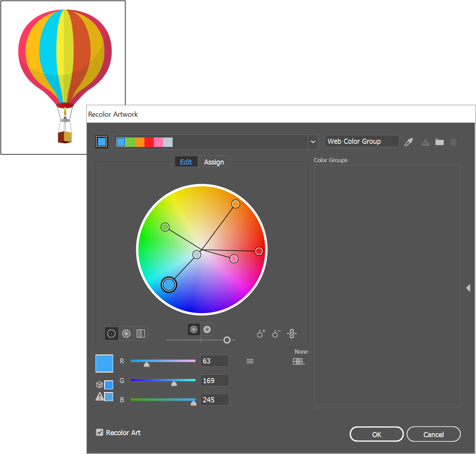Viewport: 476px width, 454px height.
Task: Toggle show brightness on the color wheel
Action: 207,329
